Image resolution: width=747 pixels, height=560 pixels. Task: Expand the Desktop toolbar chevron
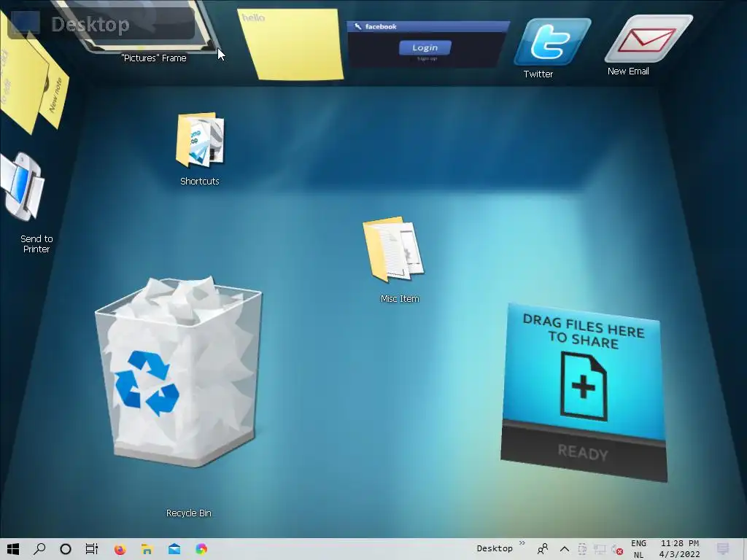522,542
